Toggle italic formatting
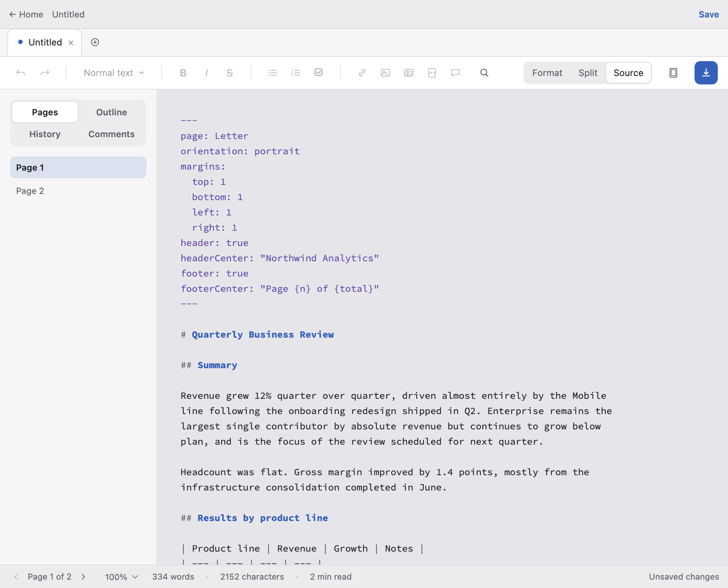Viewport: 728px width, 588px height. 206,73
